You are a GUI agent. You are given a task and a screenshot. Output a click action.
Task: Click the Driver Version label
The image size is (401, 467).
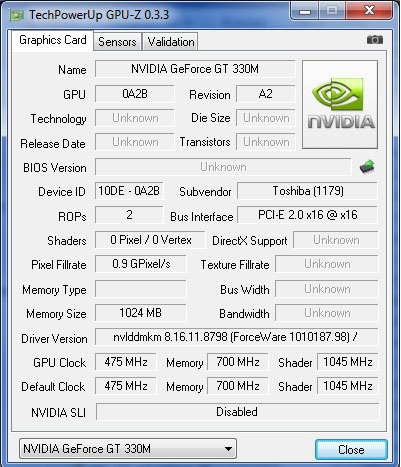(x=54, y=339)
